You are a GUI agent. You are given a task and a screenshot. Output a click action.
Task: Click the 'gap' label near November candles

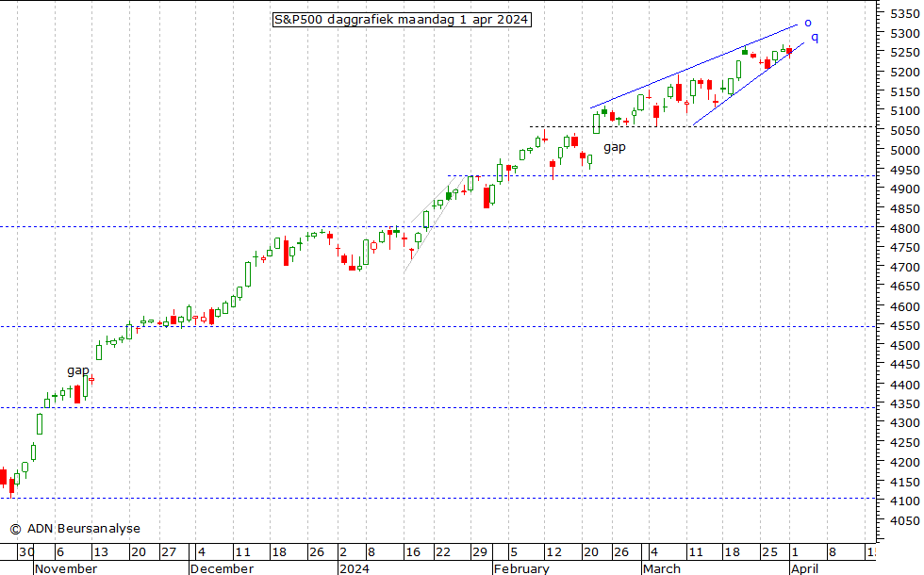[x=78, y=370]
